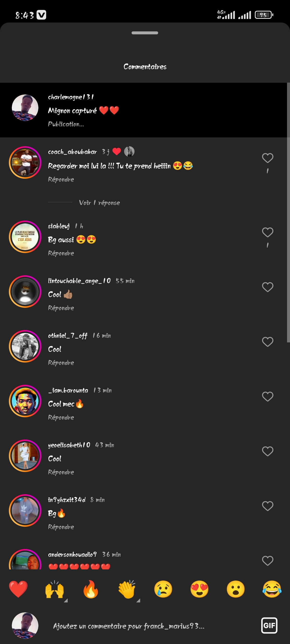The width and height of the screenshot is (290, 644).
Task: Like lintouchable_ange_10's Cool comment
Action: tap(268, 287)
